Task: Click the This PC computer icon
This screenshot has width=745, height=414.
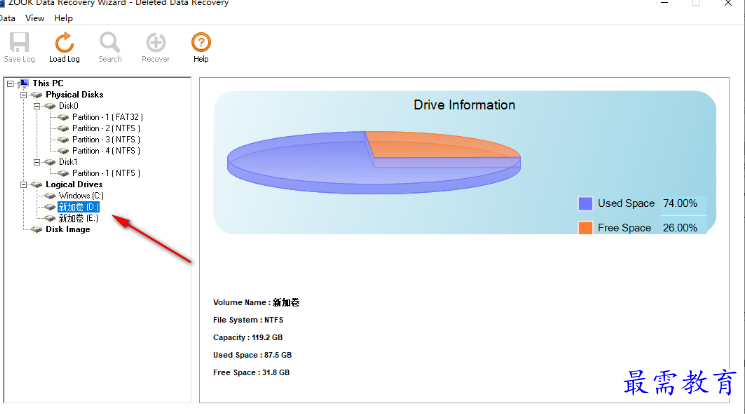Action: coord(23,83)
